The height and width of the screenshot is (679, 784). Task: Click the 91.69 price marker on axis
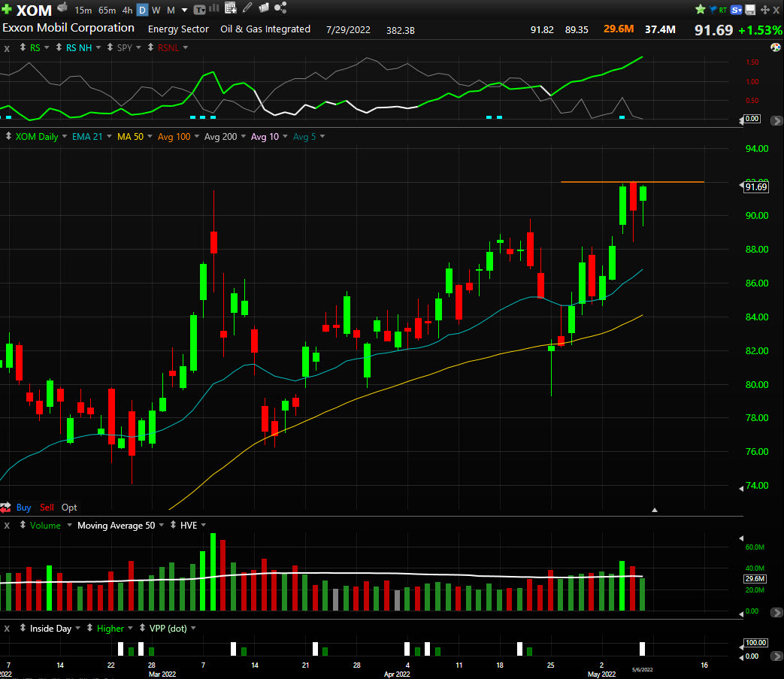[756, 187]
